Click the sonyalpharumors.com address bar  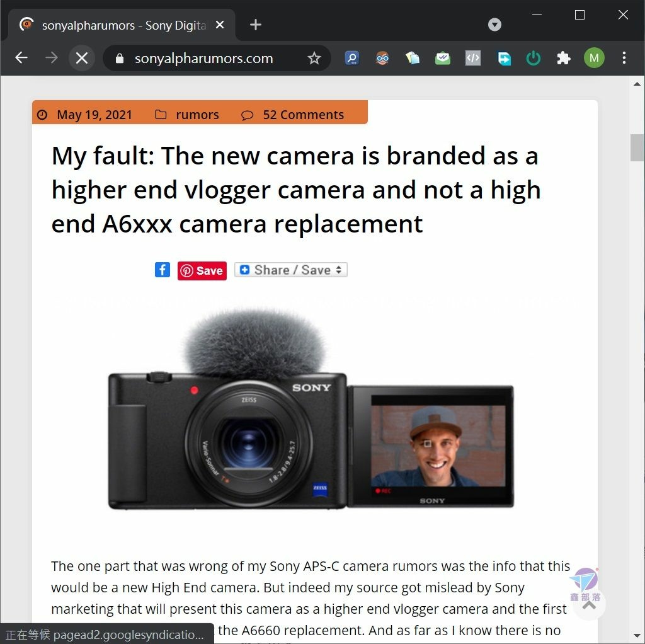click(x=203, y=58)
